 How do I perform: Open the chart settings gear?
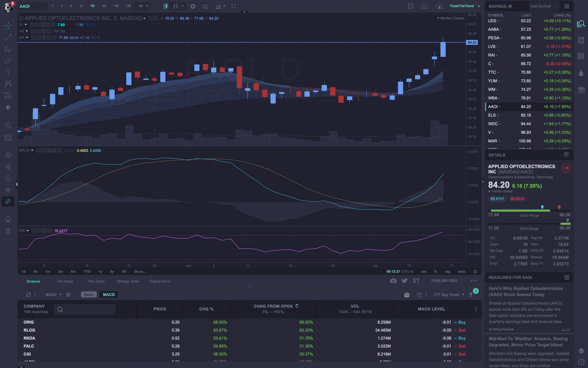pyautogui.click(x=192, y=7)
